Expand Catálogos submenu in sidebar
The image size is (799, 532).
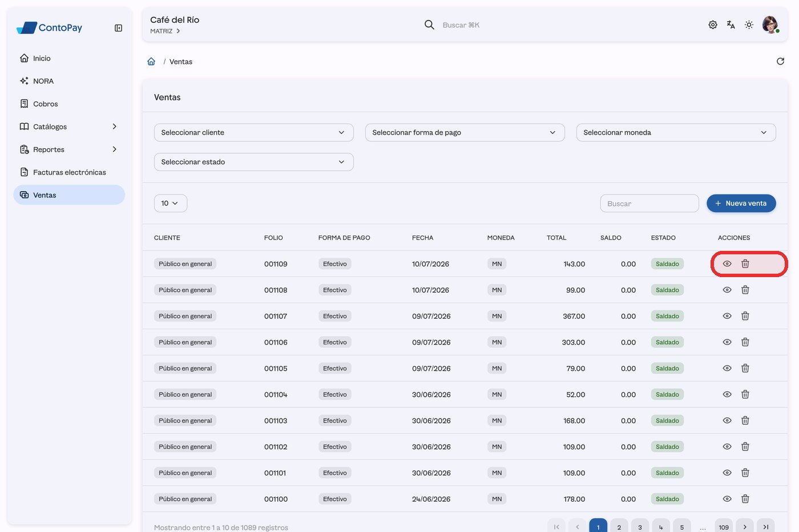69,127
